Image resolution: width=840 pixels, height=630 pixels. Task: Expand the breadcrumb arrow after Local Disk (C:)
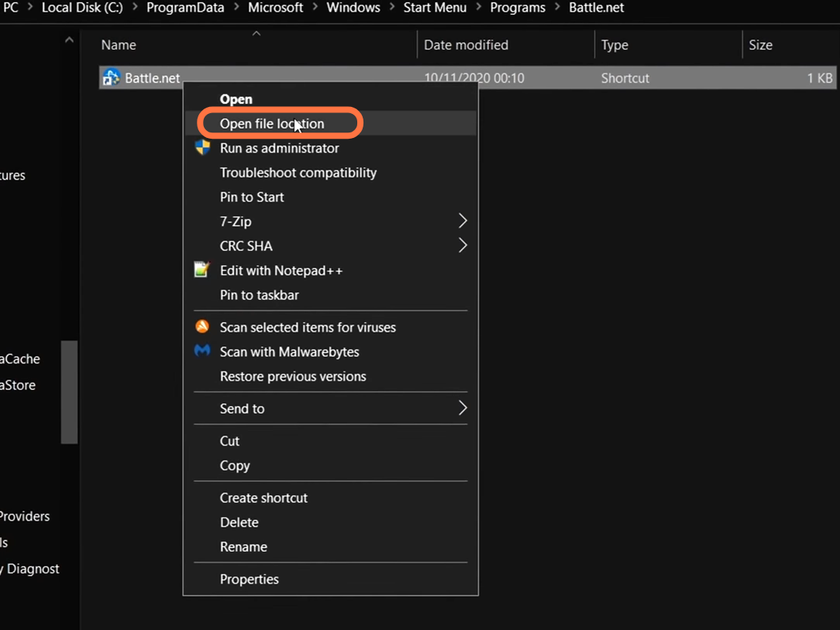tap(135, 7)
